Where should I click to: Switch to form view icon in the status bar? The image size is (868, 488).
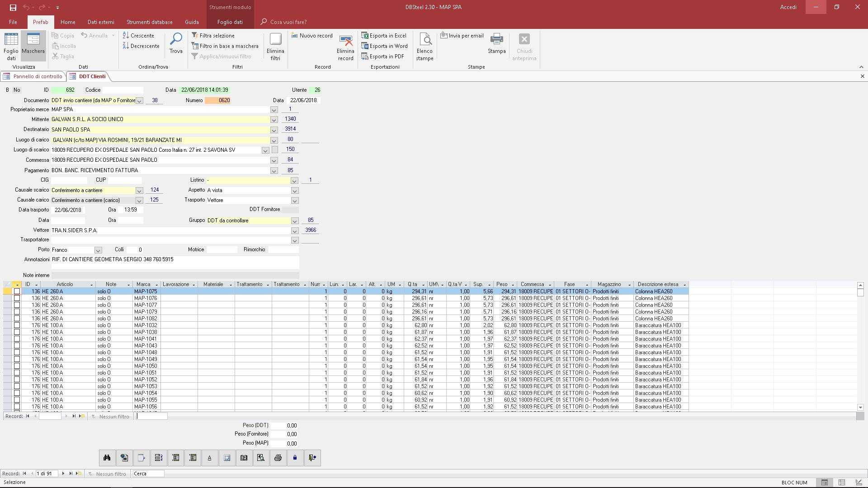tap(825, 483)
